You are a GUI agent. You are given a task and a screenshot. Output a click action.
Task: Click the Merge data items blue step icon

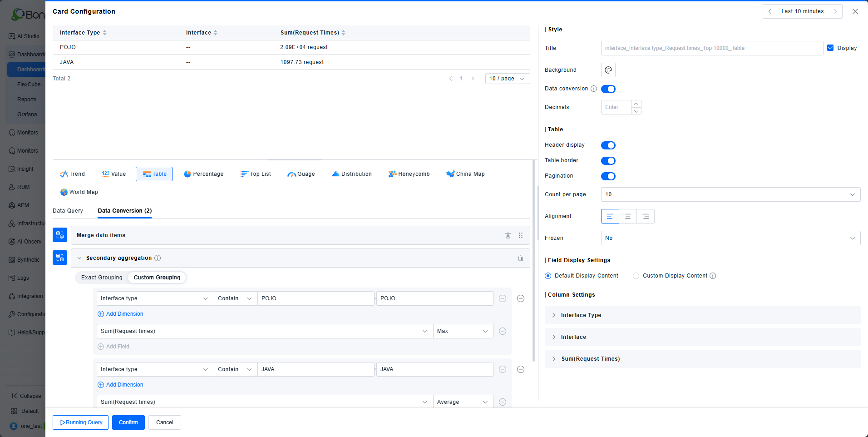(x=60, y=235)
